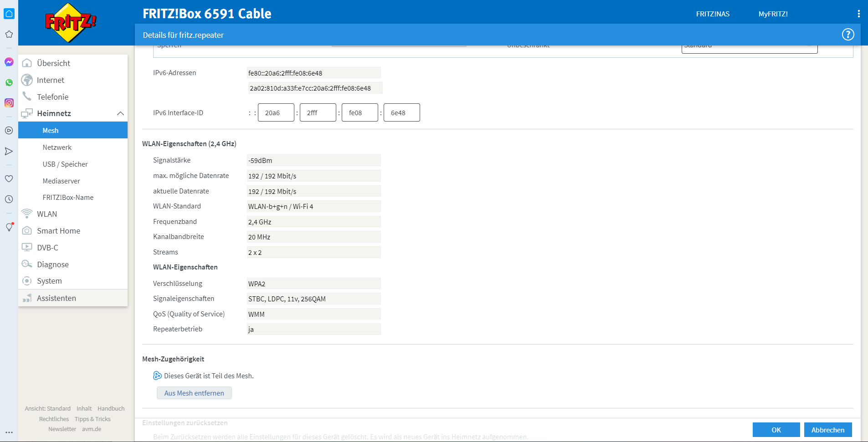Click the Opera sidebar home icon

(9, 14)
